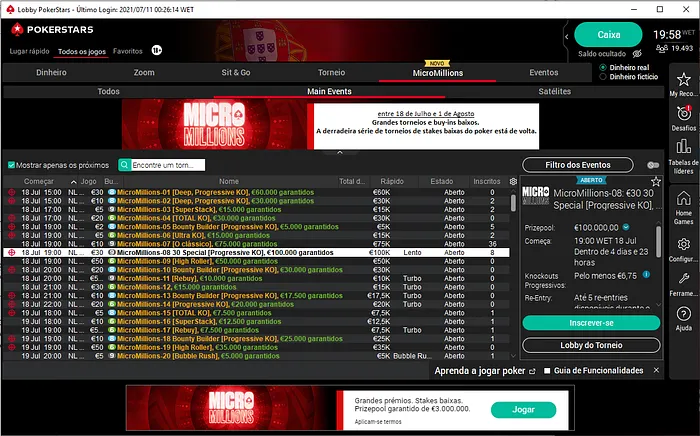Click the prizepool info dropdown icon
Image resolution: width=700 pixels, height=436 pixels.
click(x=626, y=227)
